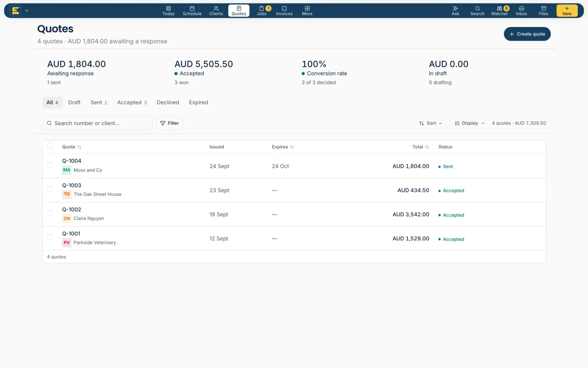
Task: Sort the table by the Total column
Action: pyautogui.click(x=421, y=147)
